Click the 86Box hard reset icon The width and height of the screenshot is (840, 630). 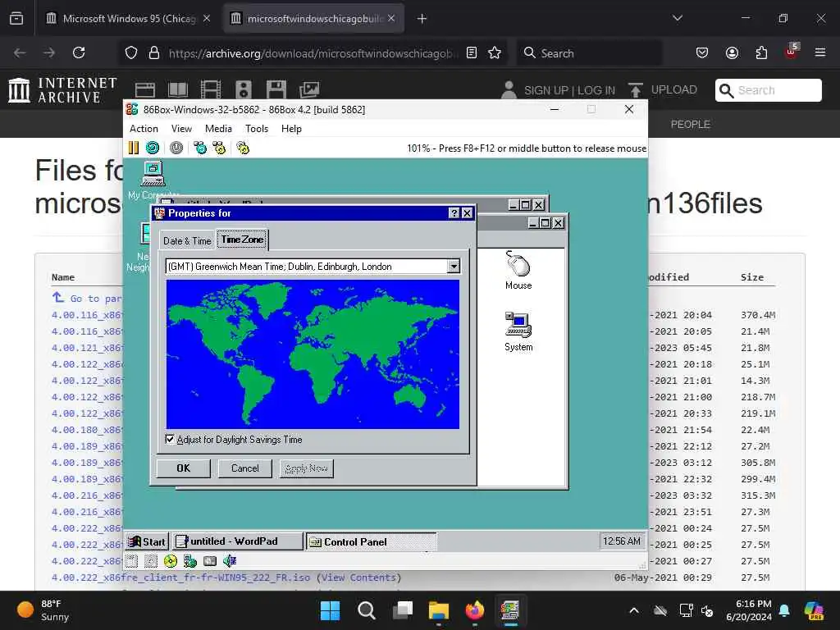tap(153, 148)
